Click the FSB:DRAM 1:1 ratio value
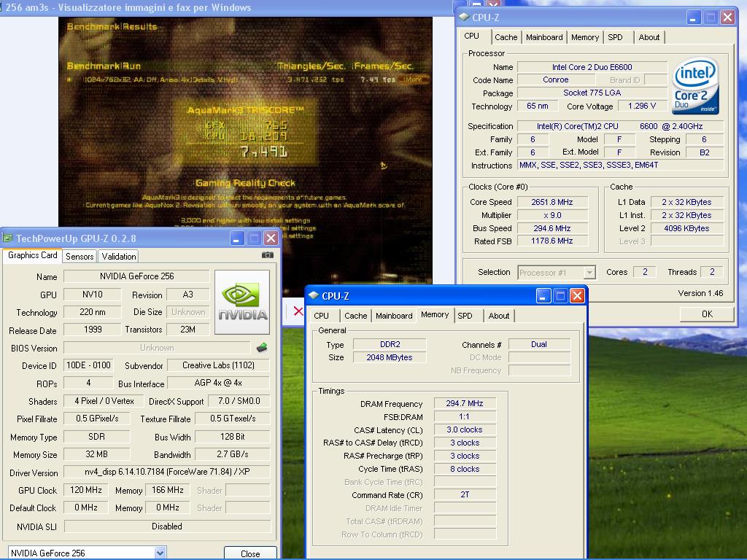This screenshot has width=747, height=560. (465, 416)
